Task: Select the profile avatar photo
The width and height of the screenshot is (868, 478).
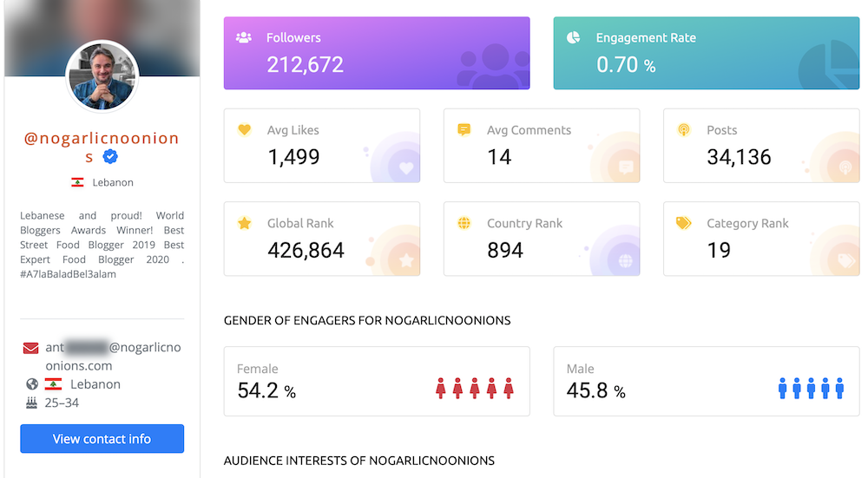Action: point(102,76)
